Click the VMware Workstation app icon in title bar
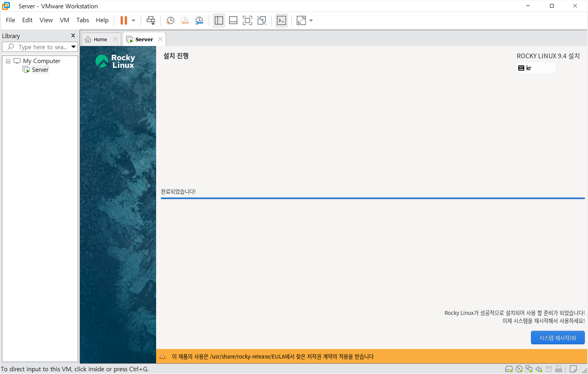The height and width of the screenshot is (374, 588). pos(6,6)
